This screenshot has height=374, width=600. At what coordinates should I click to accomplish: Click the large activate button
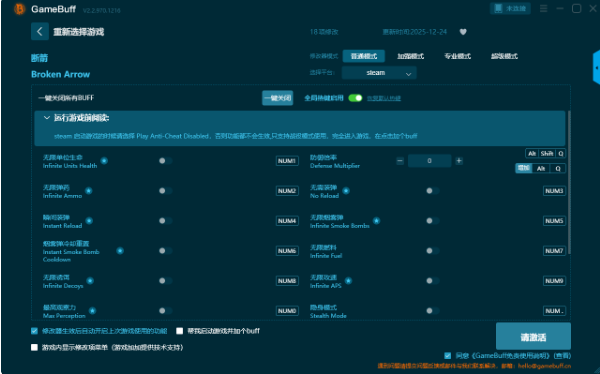533,337
